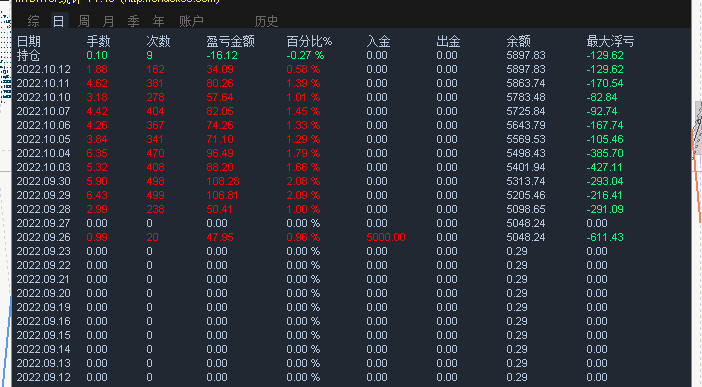Click the 持仓 profit value -16.12
The width and height of the screenshot is (702, 387).
[222, 56]
